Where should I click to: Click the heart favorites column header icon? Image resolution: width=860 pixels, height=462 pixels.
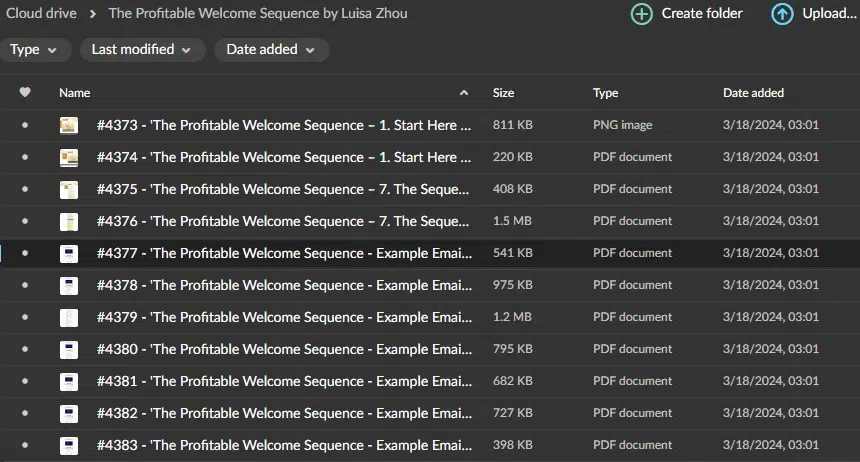[x=25, y=92]
